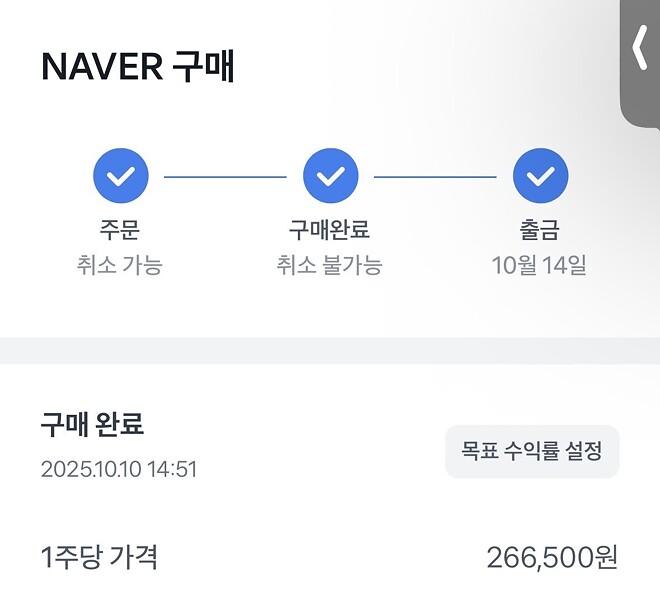
Task: Select the 구매완료 step label
Action: pyautogui.click(x=330, y=230)
